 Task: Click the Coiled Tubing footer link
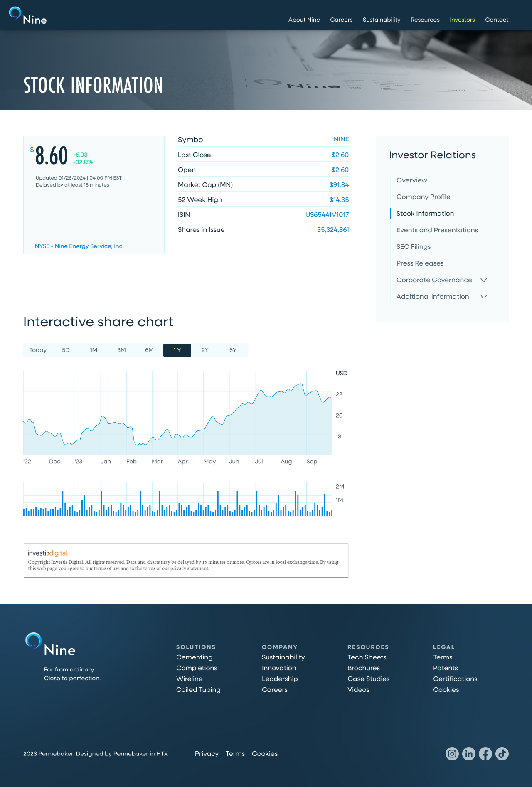[x=198, y=690]
